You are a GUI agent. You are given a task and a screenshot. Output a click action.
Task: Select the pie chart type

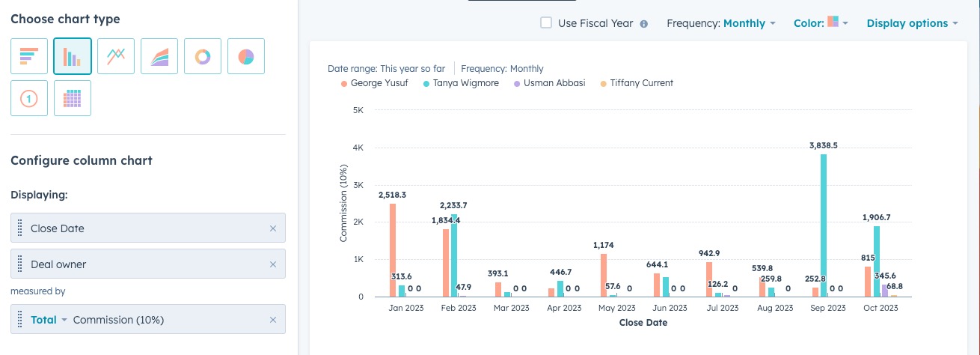tap(246, 56)
